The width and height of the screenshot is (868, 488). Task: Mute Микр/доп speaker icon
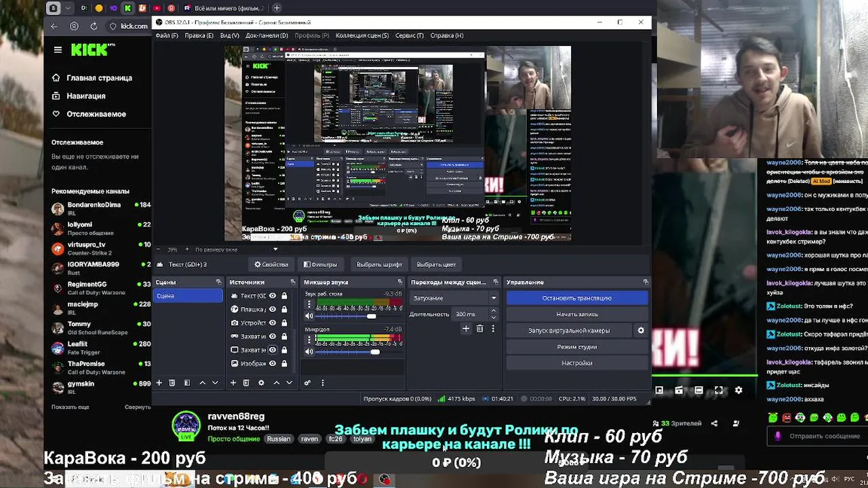coord(309,352)
